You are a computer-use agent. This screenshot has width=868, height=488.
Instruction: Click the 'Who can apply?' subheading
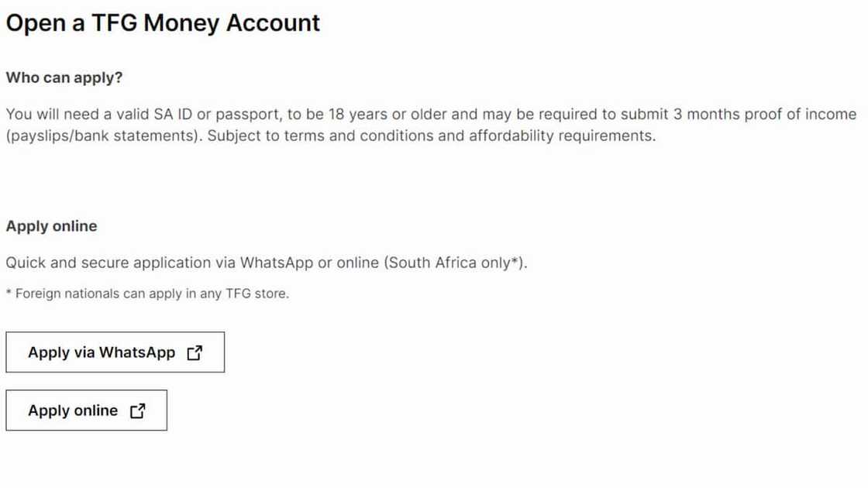[x=64, y=77]
